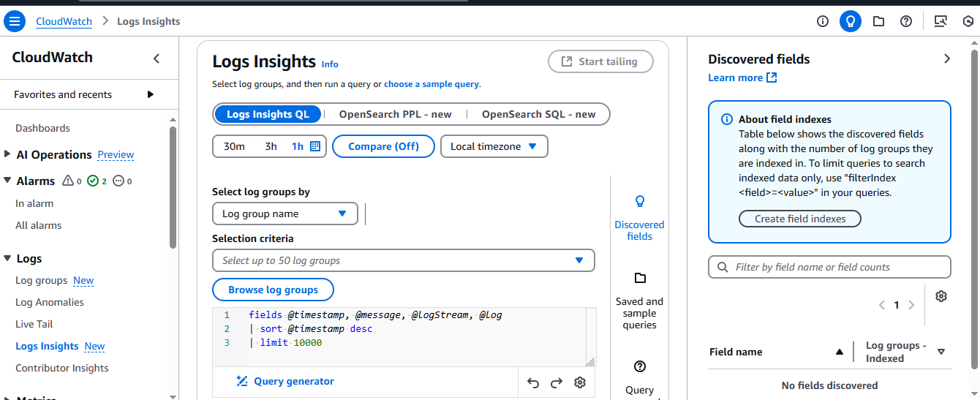
Task: Click the Browse log groups button
Action: (x=273, y=290)
